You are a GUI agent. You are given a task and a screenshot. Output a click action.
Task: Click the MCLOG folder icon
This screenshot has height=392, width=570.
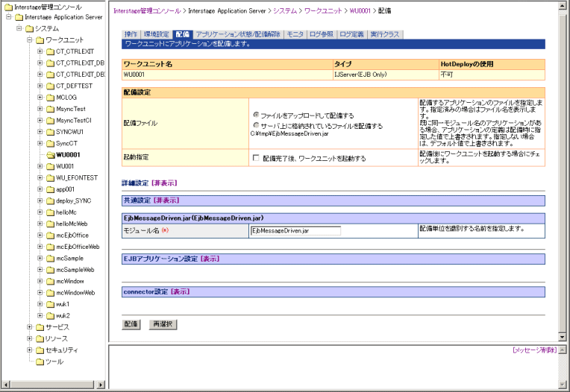coord(50,97)
